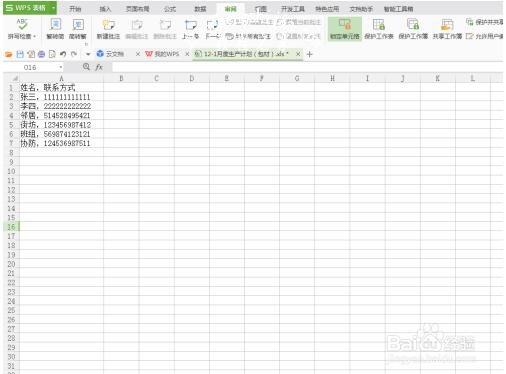Viewport: 506px width, 374px height.
Task: Go to the next comment (下一条)
Action: pos(212,29)
